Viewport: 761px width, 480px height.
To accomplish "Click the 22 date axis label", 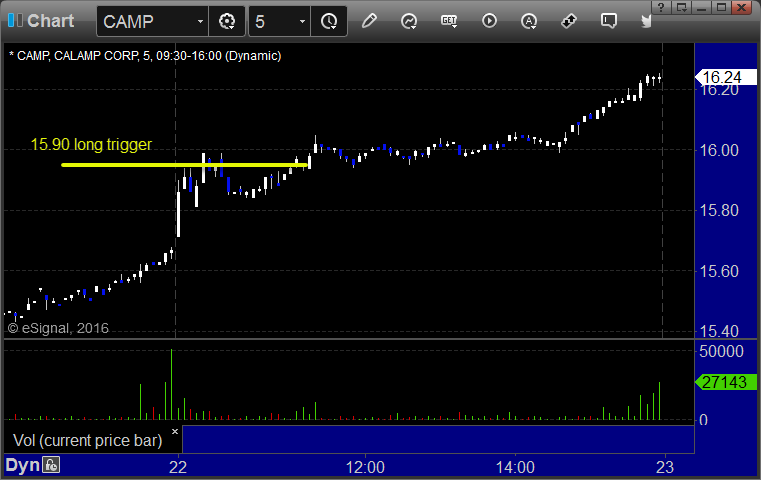I will 178,467.
